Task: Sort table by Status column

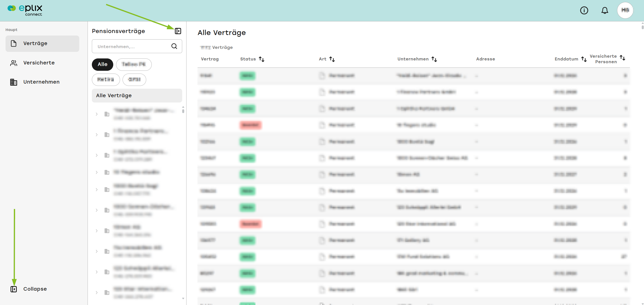Action: [262, 59]
